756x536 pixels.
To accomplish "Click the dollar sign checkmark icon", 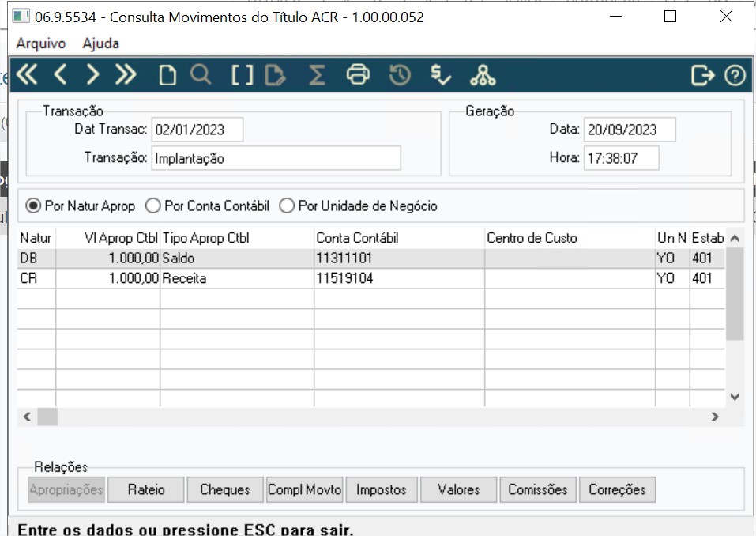I will pos(441,75).
